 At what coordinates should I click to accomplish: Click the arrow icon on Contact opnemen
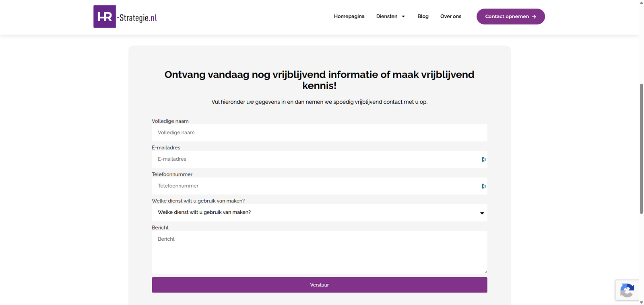tap(534, 17)
